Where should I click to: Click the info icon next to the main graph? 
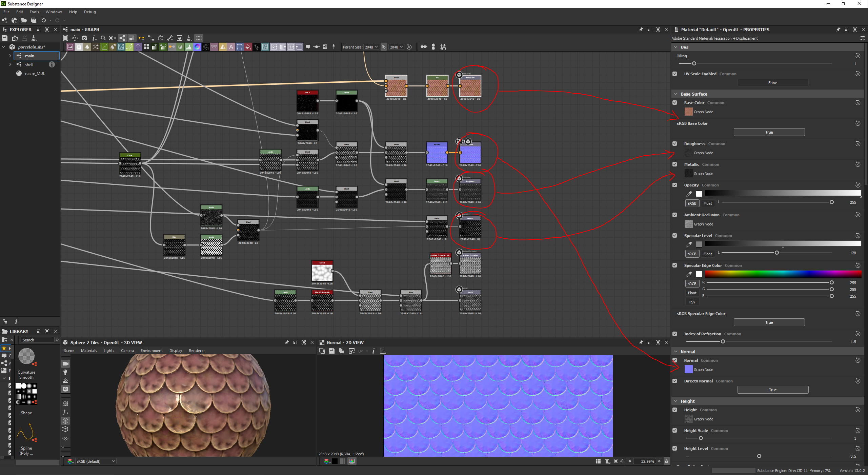point(52,65)
